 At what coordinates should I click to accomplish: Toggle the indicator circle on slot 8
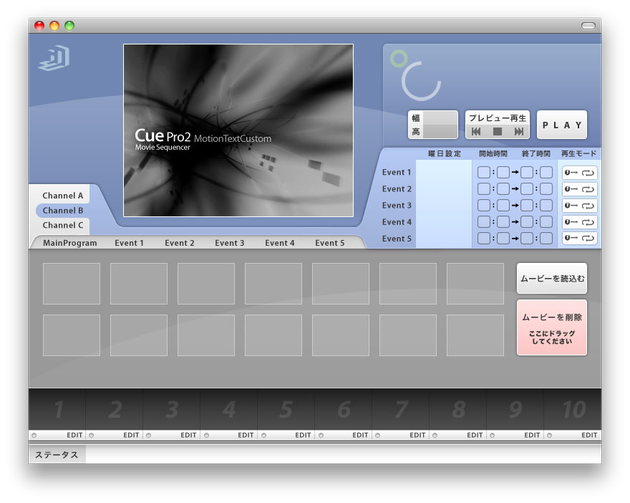point(435,436)
